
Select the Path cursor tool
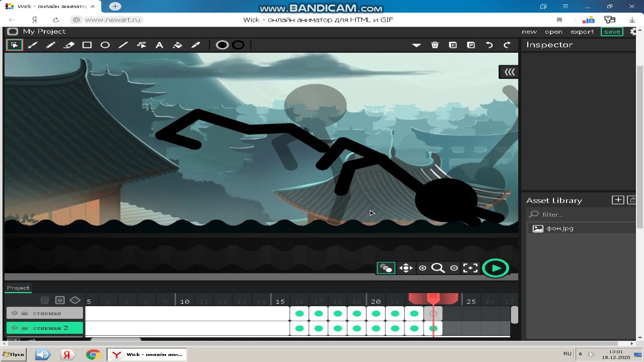(x=141, y=45)
